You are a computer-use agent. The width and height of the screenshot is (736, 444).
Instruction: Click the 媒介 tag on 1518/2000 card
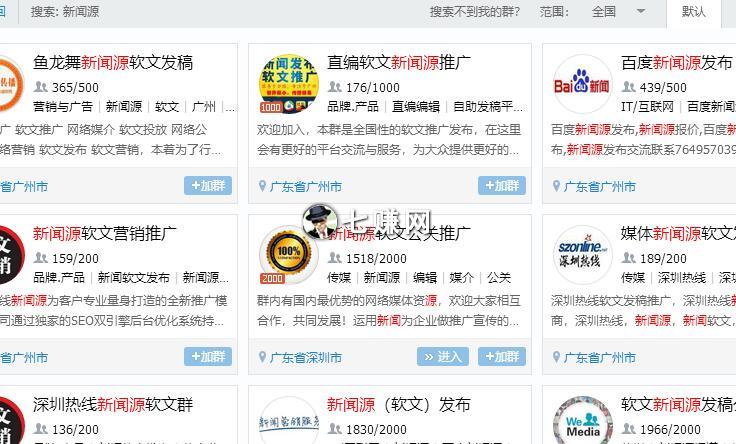[x=461, y=277]
